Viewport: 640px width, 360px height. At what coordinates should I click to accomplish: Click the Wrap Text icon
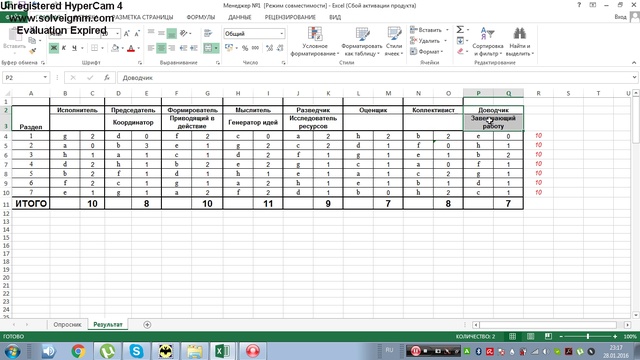pos(208,33)
